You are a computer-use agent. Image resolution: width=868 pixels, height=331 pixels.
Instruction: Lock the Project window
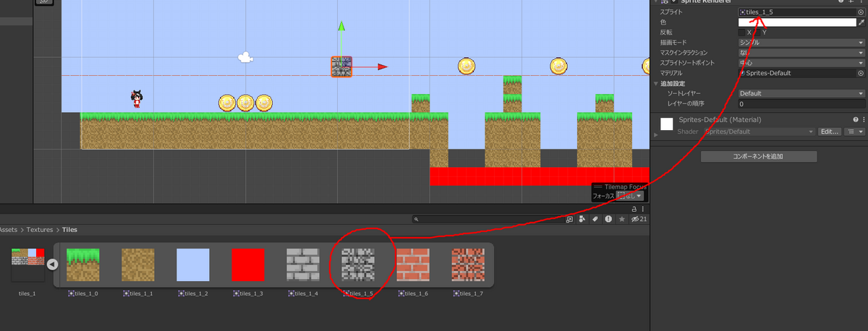pyautogui.click(x=634, y=209)
